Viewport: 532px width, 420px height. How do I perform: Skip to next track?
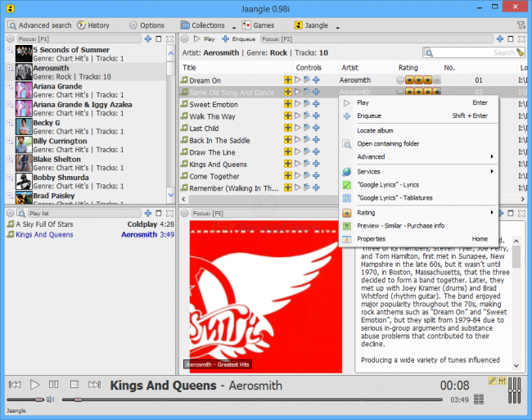(x=94, y=385)
